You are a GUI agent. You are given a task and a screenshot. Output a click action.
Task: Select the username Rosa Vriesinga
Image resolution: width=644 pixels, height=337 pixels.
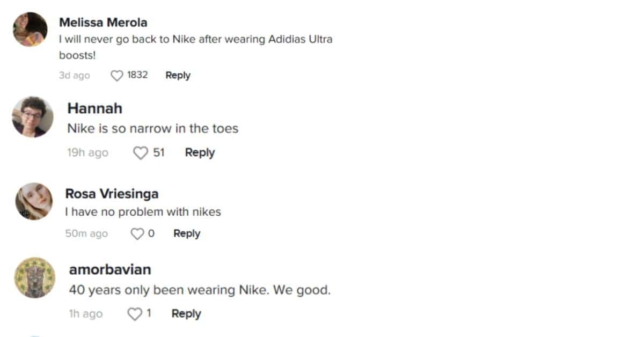coord(112,194)
